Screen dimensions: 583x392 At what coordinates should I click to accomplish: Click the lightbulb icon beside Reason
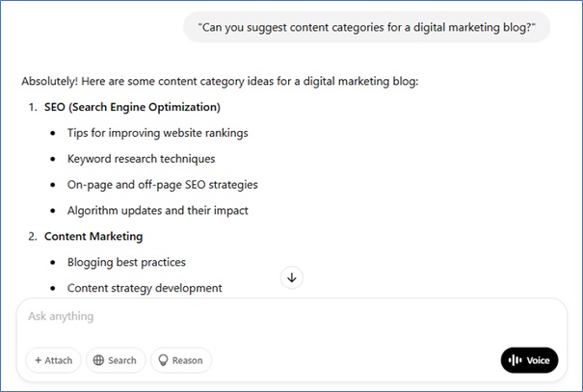pyautogui.click(x=163, y=360)
